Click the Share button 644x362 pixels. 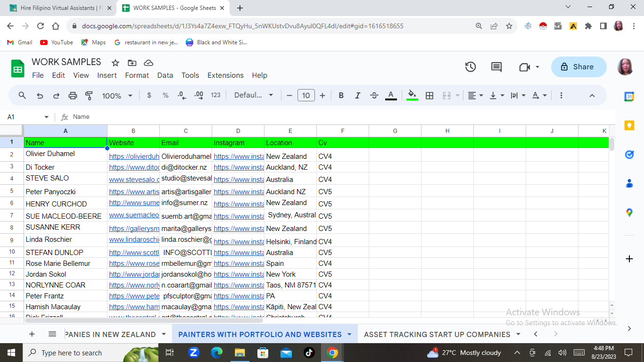578,67
